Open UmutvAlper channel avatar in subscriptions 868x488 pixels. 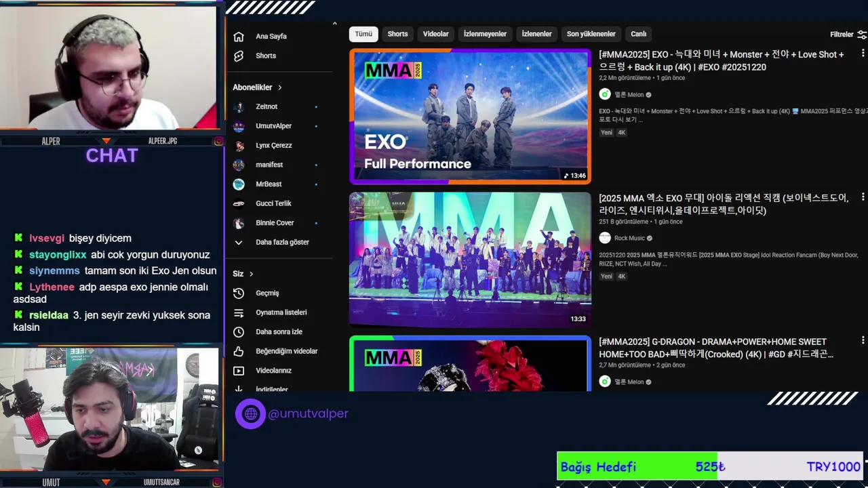[x=239, y=126]
